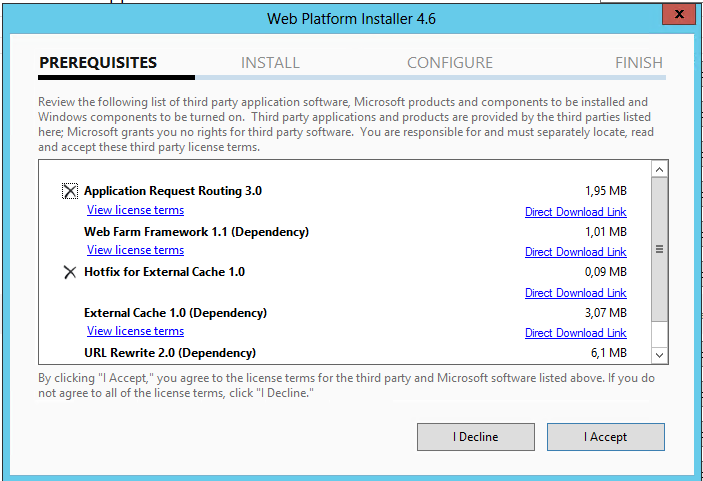Viewport: 703px width, 481px height.
Task: Open Direct Download Link for External Cache 1.0
Action: (x=576, y=333)
